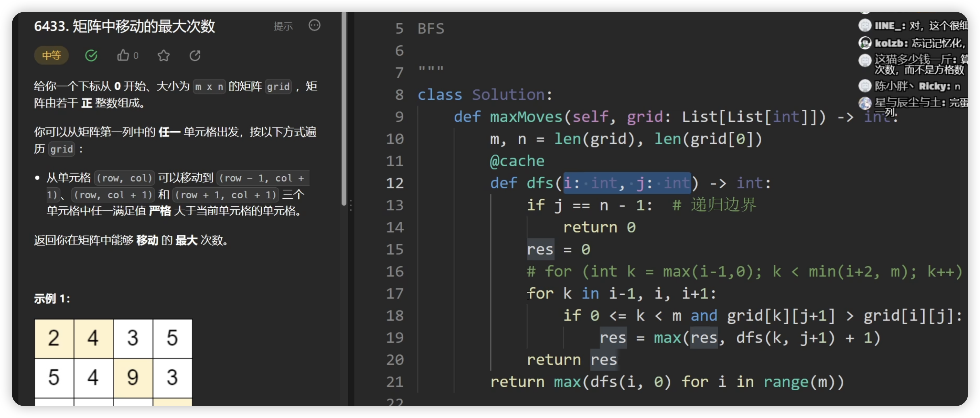Screen dimensions: 980x418
Task: Click the 'grid[k][j+1]' expression on line 18
Action: [781, 316]
